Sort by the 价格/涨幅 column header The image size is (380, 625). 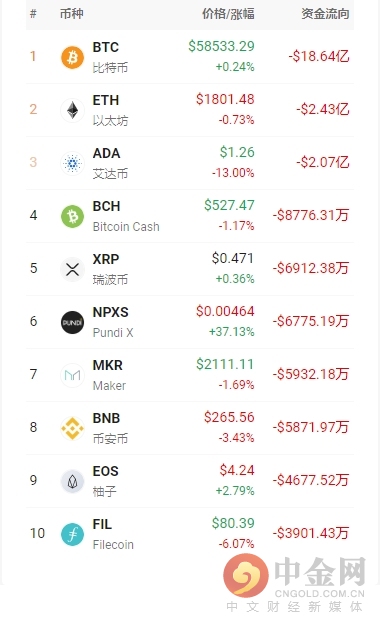(228, 14)
